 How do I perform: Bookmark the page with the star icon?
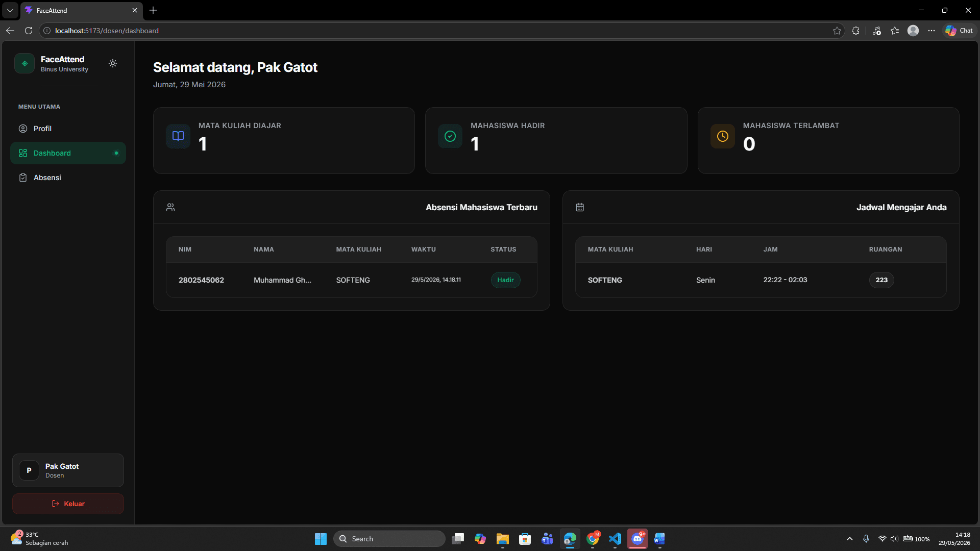coord(837,31)
